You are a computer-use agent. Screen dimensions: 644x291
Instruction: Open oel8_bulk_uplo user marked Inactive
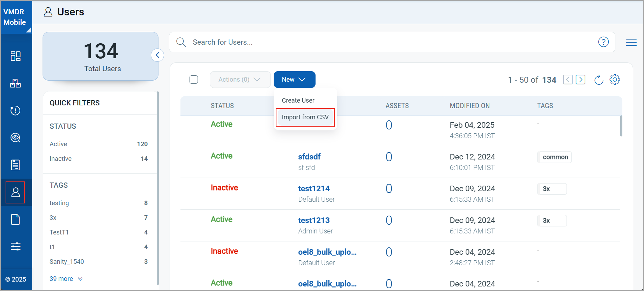point(327,252)
